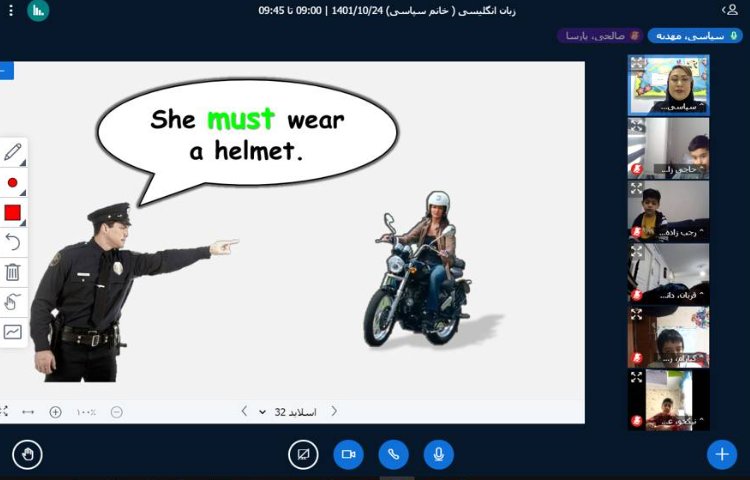The height and width of the screenshot is (480, 750).
Task: Fullscreen the رجب زاده webcam
Action: [x=637, y=188]
